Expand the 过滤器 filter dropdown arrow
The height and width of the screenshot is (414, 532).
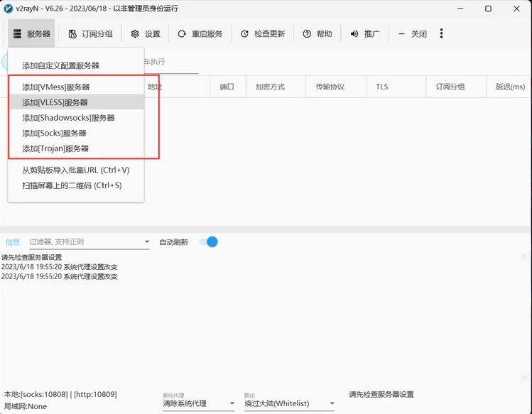[x=147, y=241]
